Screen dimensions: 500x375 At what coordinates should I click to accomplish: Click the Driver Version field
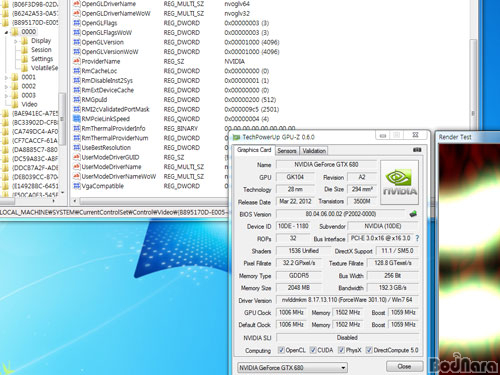coord(347,300)
